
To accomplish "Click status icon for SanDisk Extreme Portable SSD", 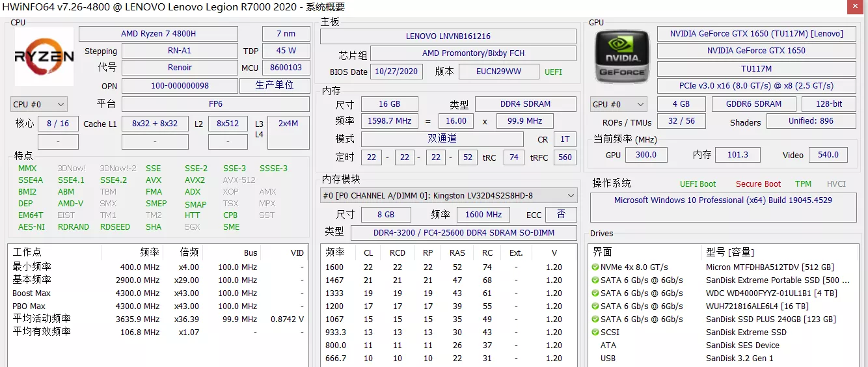I will tap(595, 280).
